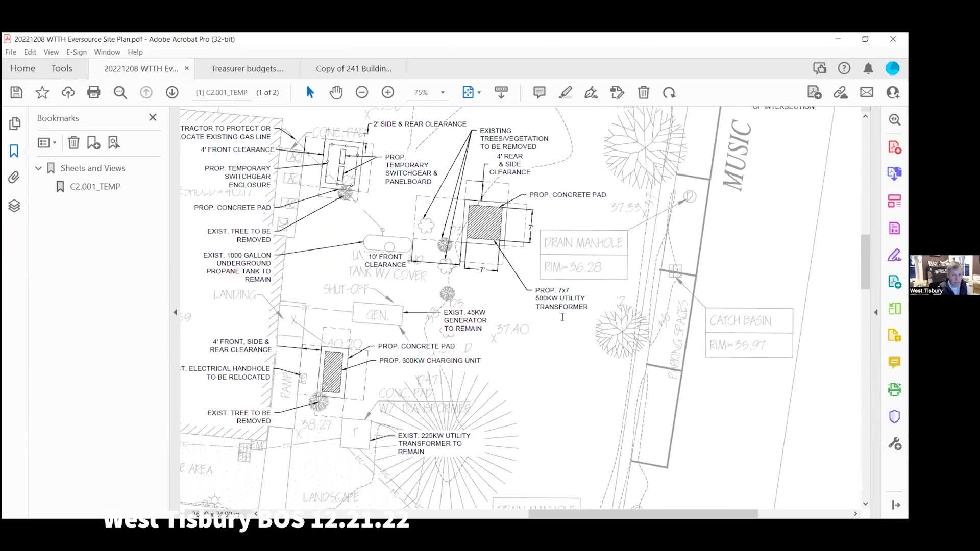Upload file to cloud icon

coord(68,92)
